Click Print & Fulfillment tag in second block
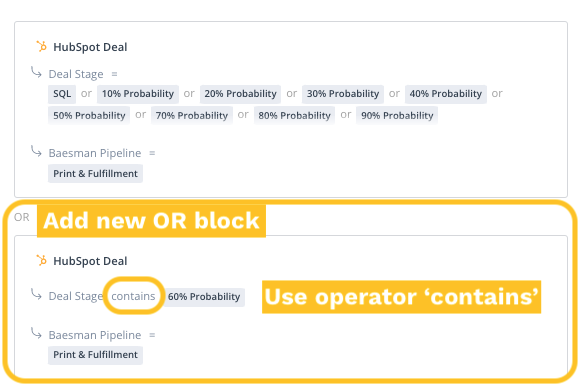This screenshot has height=387, width=587. (95, 355)
